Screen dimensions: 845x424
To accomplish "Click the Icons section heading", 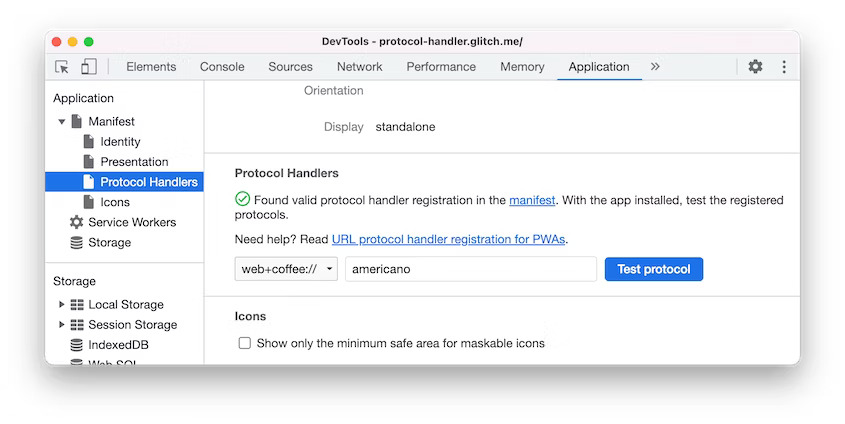I will [250, 316].
